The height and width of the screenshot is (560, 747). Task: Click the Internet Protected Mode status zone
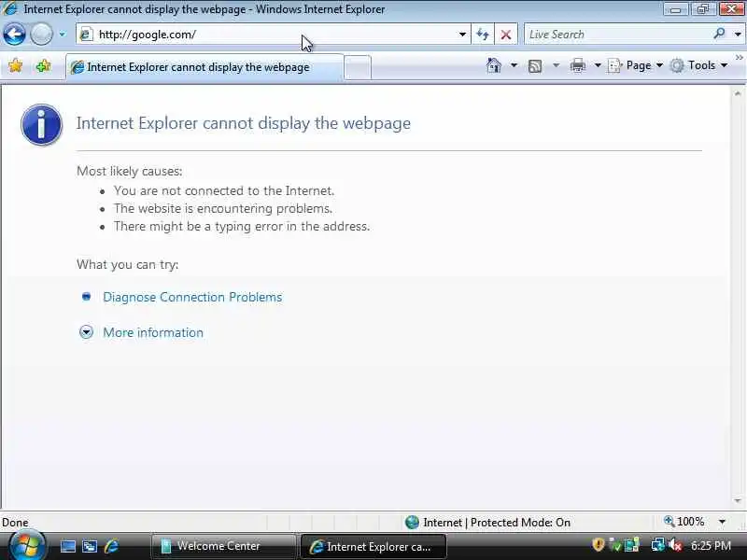coord(487,523)
